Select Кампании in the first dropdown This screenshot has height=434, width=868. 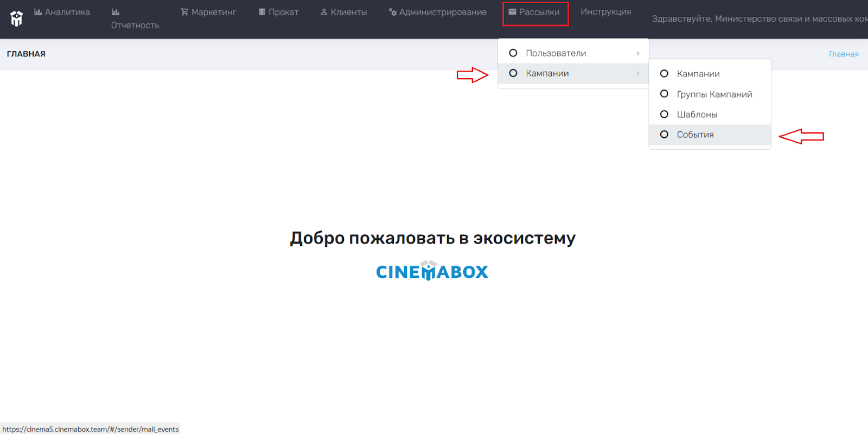573,73
